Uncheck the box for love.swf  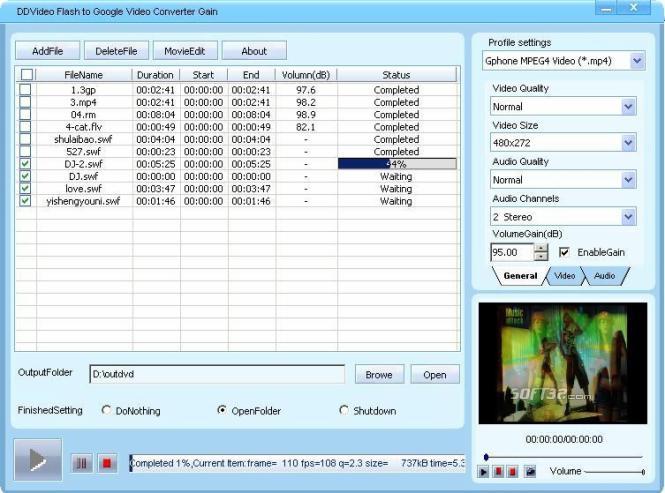[x=25, y=188]
